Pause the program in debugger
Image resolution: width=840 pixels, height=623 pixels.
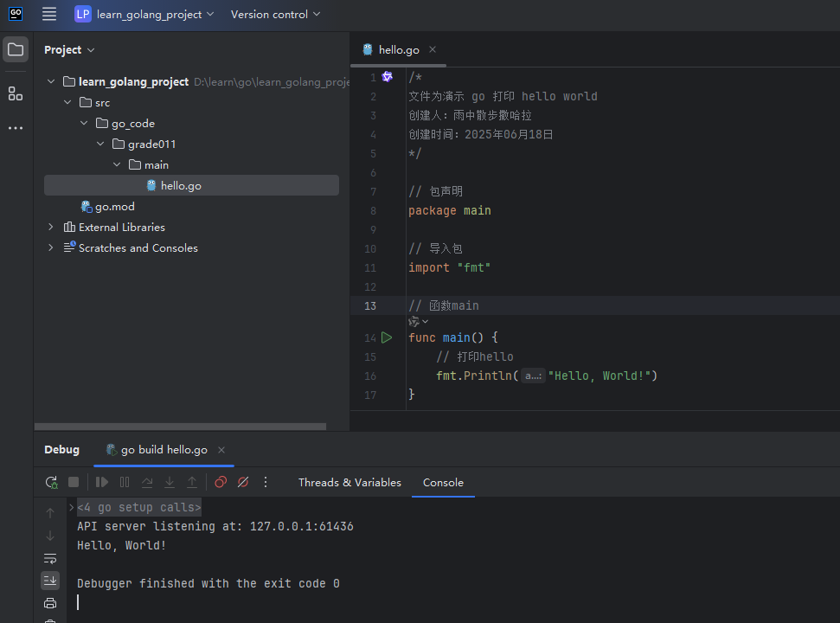[x=125, y=482]
